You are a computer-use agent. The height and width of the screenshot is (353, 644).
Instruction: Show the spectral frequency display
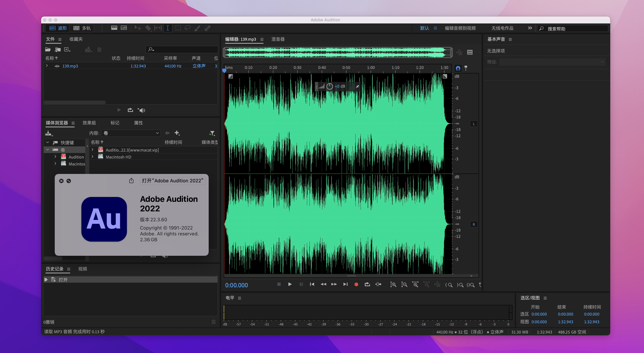click(114, 28)
